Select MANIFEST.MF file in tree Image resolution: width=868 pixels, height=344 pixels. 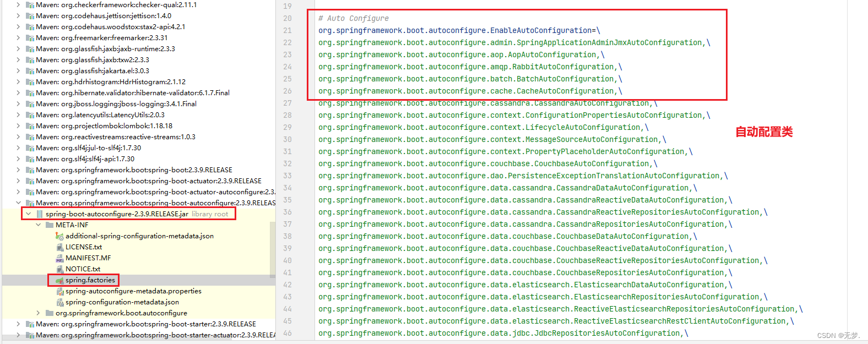click(88, 258)
